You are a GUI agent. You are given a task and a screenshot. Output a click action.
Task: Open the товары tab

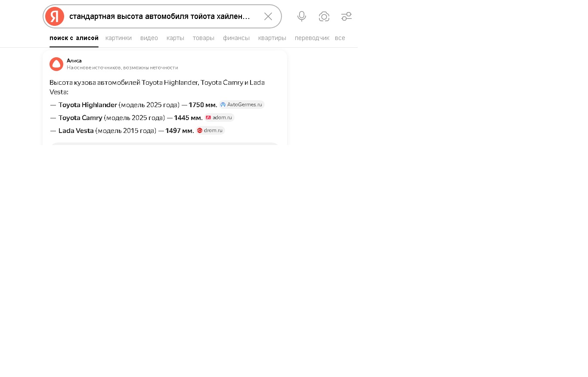203,38
